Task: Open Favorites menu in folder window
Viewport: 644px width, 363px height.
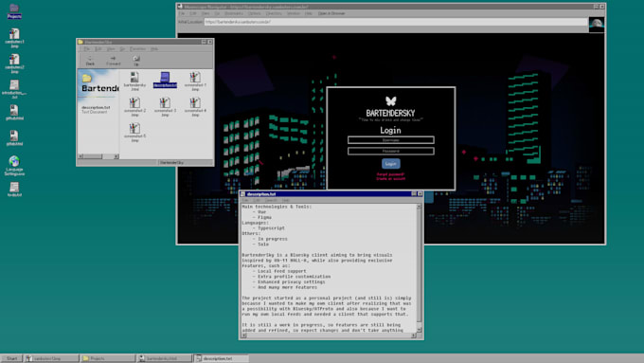Action: pos(137,49)
